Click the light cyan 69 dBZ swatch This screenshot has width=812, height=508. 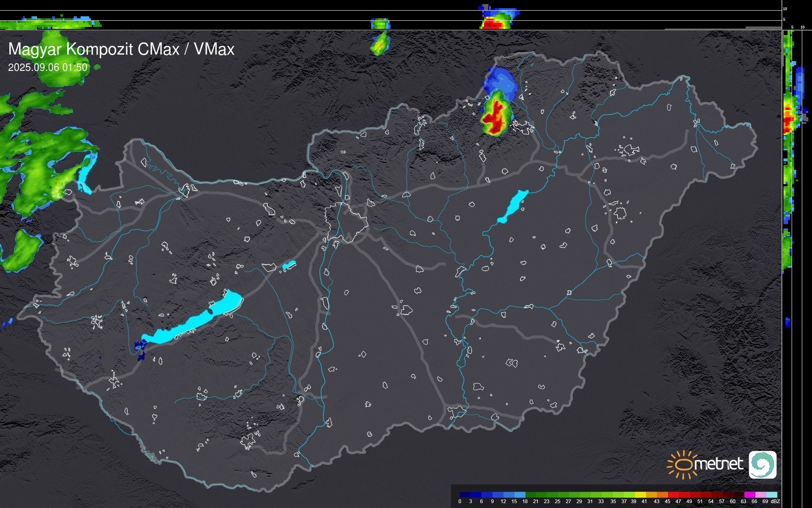[x=772, y=495]
